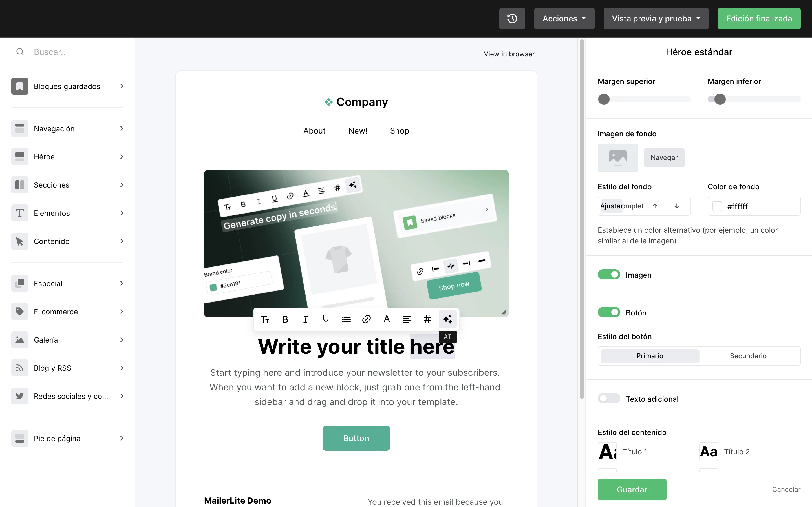Enable the Texto adicional toggle

click(609, 399)
